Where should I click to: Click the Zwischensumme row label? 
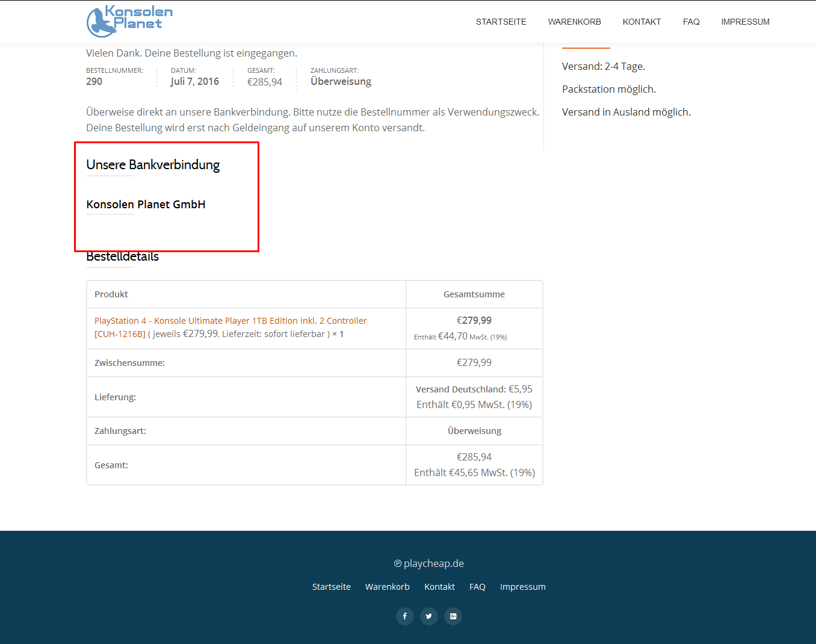[x=130, y=363]
